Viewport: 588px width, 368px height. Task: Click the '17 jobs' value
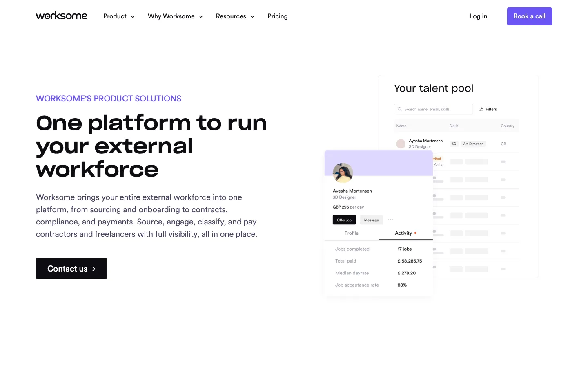pos(405,249)
